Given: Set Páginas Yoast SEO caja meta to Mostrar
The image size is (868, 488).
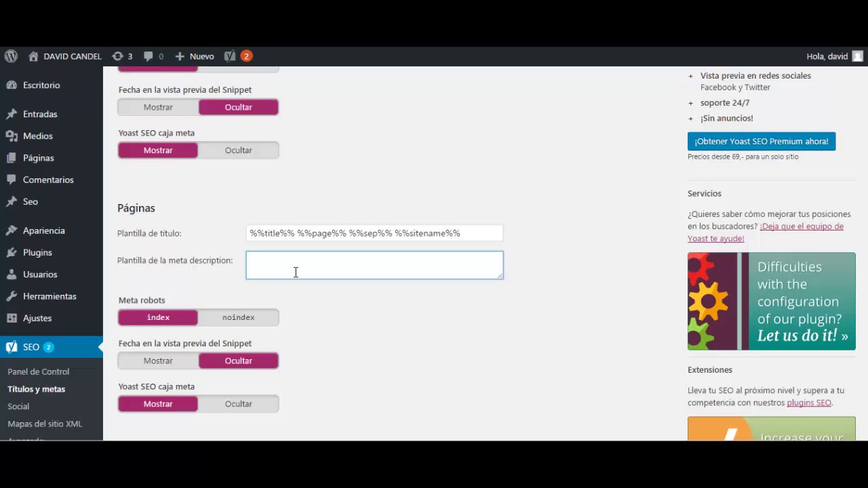Looking at the screenshot, I should click(x=158, y=404).
